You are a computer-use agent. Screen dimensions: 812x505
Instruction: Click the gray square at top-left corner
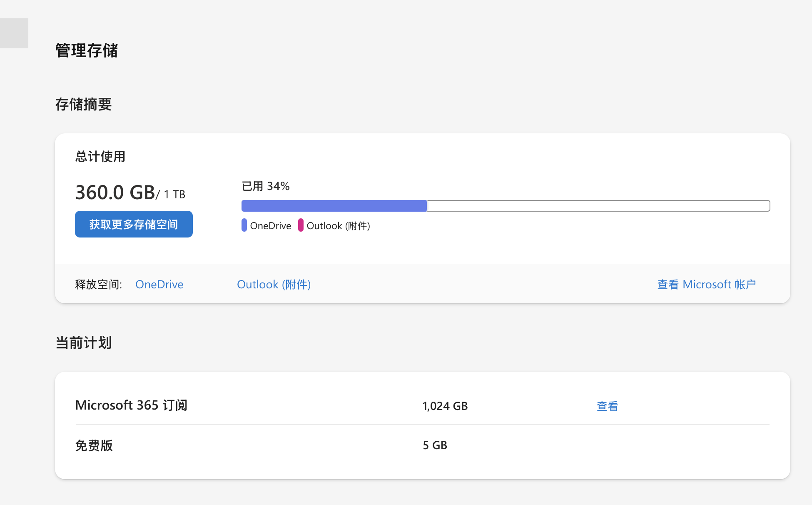(14, 33)
